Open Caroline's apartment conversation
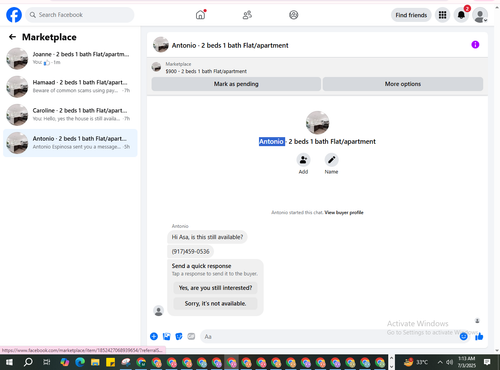Image resolution: width=500 pixels, height=370 pixels. point(70,115)
